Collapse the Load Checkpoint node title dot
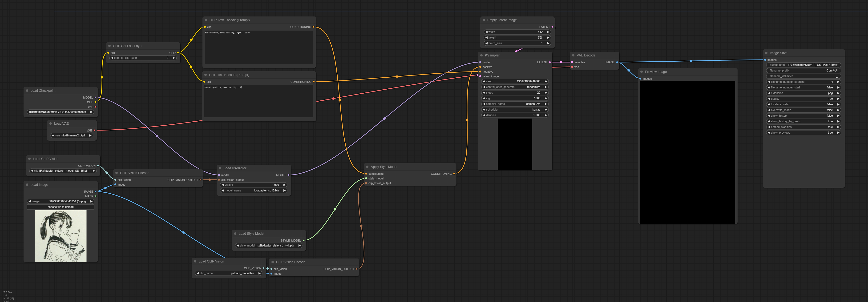 (27, 91)
